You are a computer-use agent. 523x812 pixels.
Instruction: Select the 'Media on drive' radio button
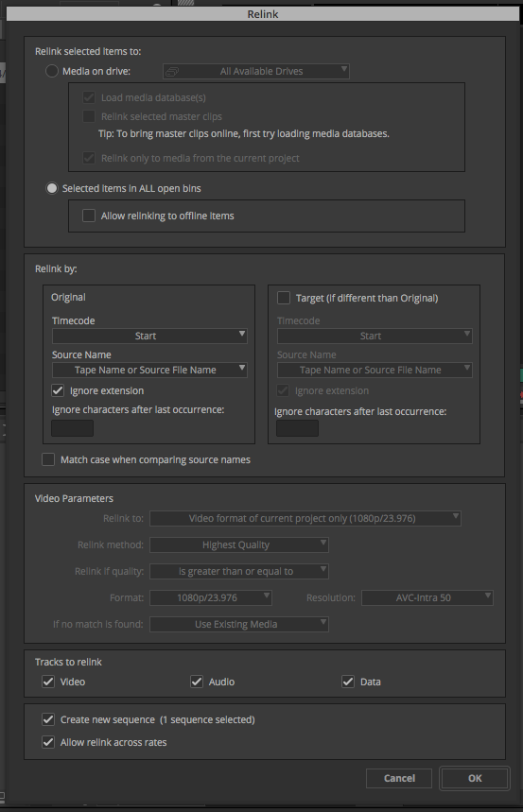[x=52, y=71]
